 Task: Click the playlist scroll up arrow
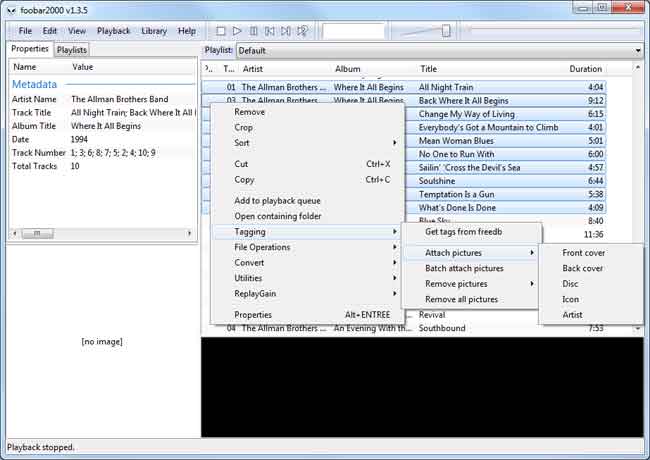coord(638,67)
